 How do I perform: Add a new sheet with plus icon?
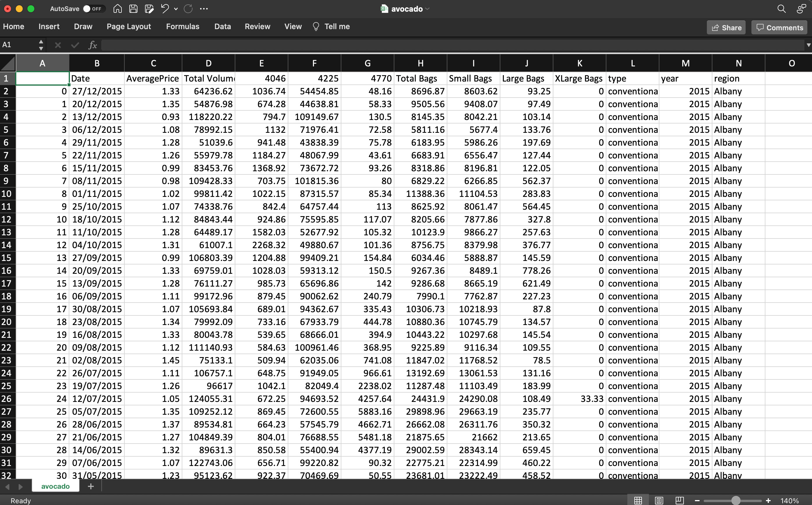point(91,486)
